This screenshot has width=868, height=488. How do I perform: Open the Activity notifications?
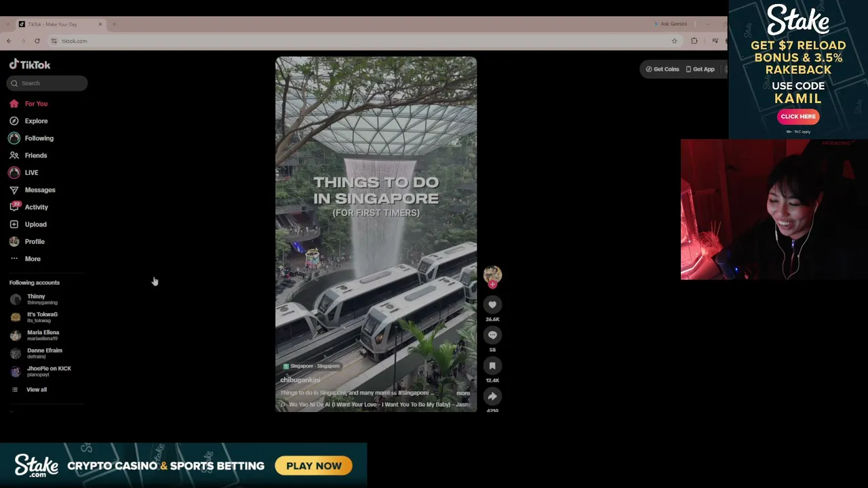[37, 207]
